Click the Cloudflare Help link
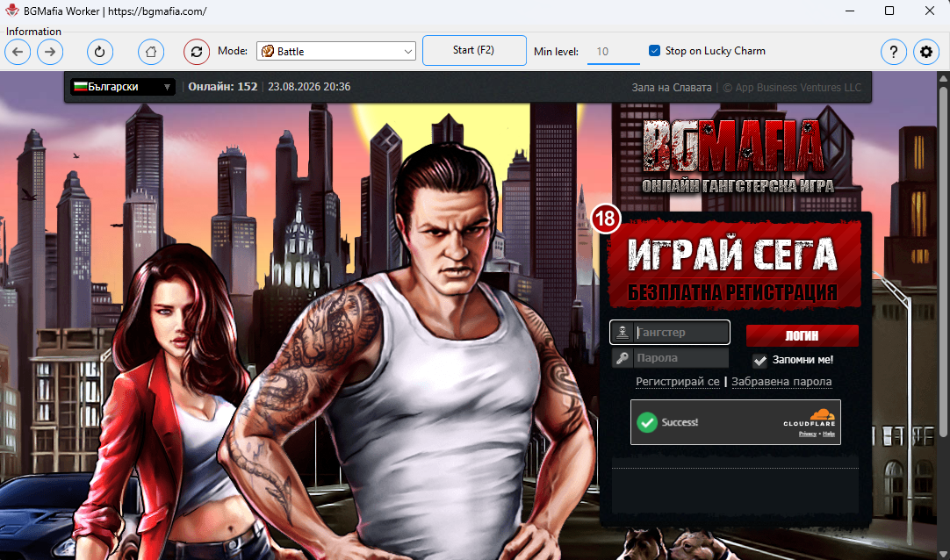Viewport: 950px width, 560px height. point(829,434)
